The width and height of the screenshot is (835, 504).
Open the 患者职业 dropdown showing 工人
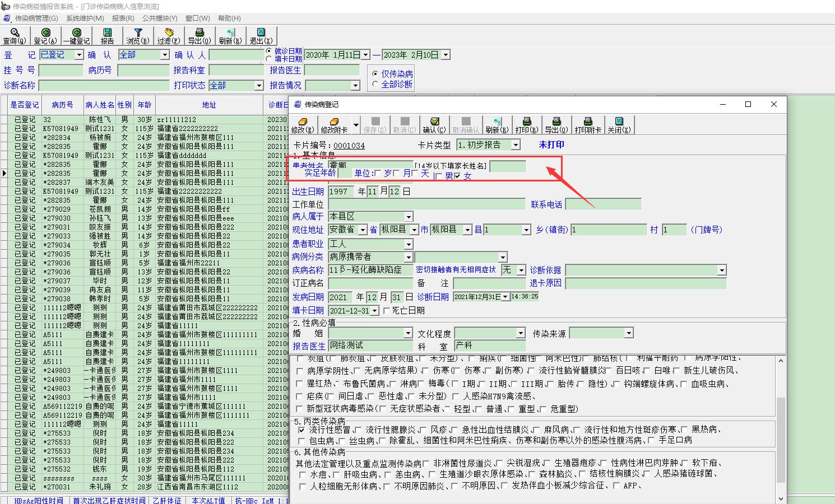tap(409, 244)
